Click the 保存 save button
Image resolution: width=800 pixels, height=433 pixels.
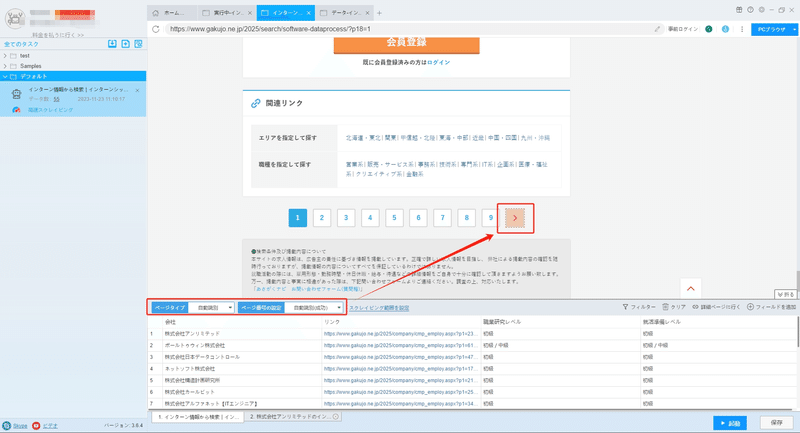pyautogui.click(x=777, y=423)
